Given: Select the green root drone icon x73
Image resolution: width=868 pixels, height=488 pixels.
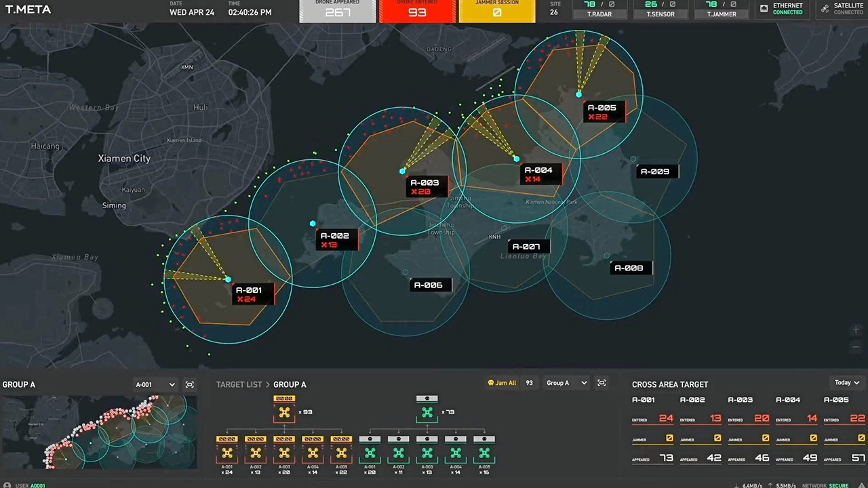Looking at the screenshot, I should click(x=427, y=411).
